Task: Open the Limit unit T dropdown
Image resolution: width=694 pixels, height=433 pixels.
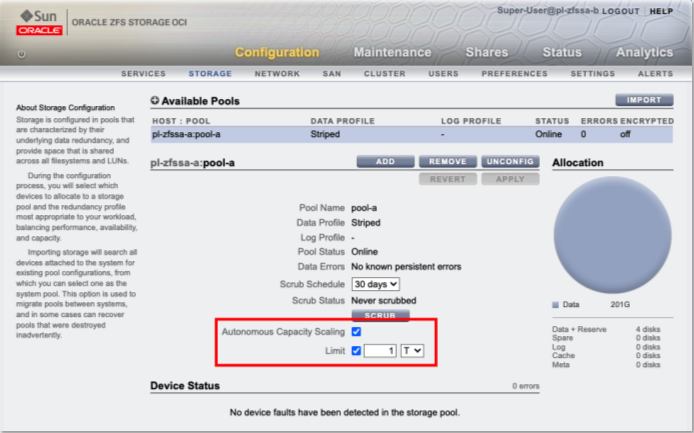Action: coord(412,351)
